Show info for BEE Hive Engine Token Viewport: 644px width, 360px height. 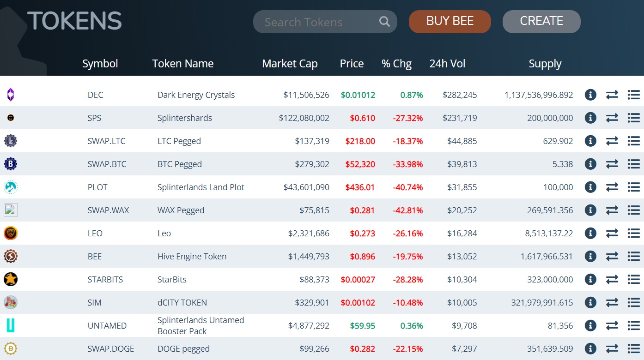point(590,256)
